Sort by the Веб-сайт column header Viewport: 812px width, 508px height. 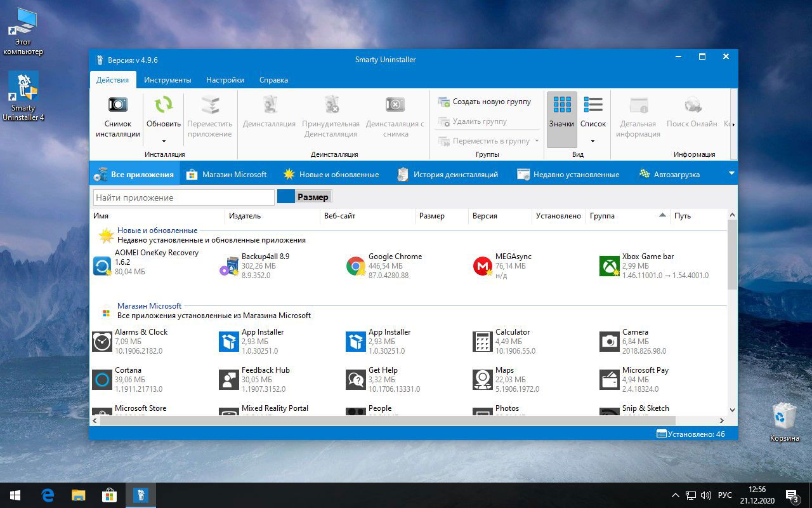tap(367, 216)
